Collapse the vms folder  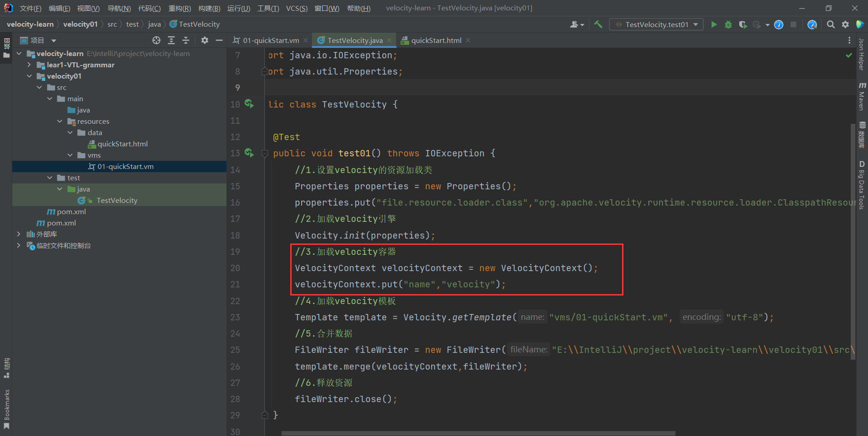70,155
